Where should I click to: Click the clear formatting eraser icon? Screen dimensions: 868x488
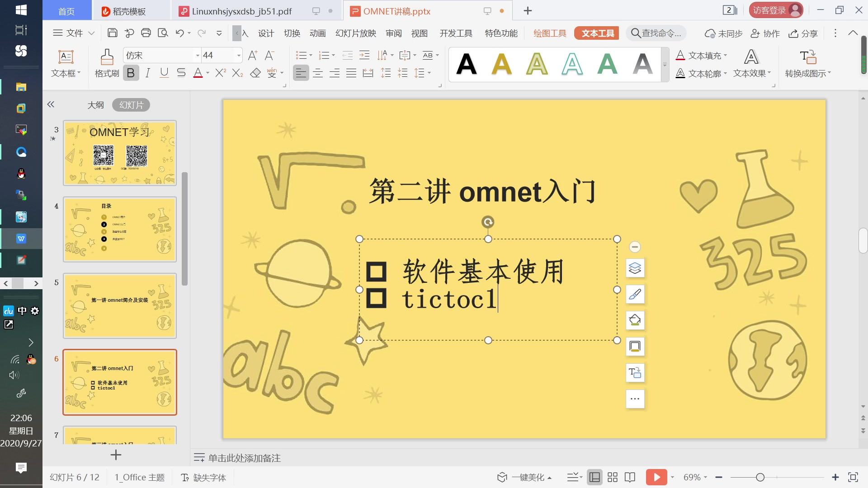(x=255, y=73)
